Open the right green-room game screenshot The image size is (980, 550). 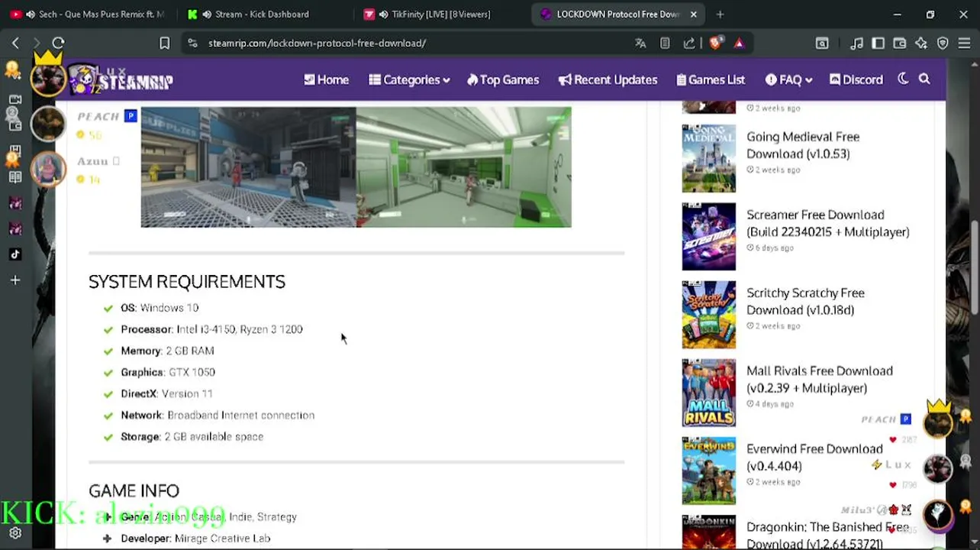(463, 167)
